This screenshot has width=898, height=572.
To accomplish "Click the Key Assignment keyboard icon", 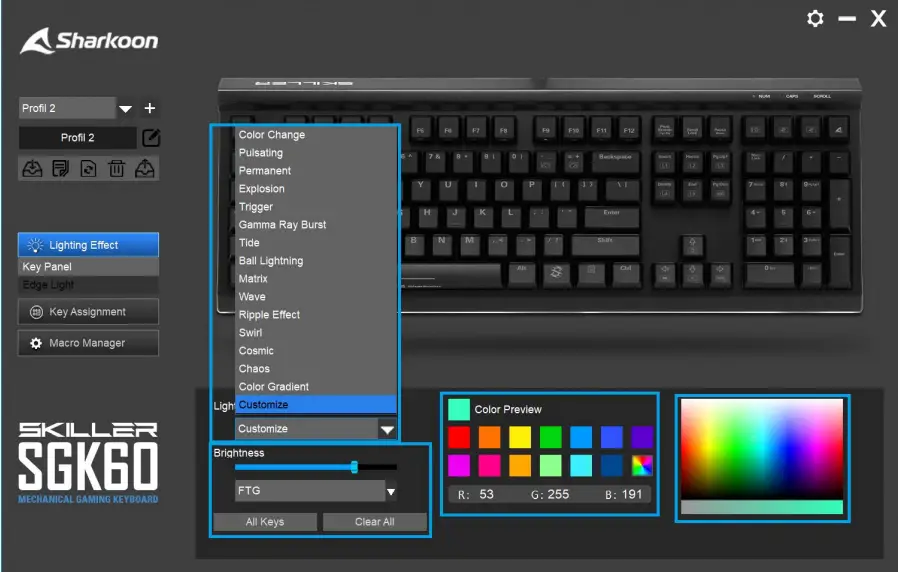I will click(36, 312).
